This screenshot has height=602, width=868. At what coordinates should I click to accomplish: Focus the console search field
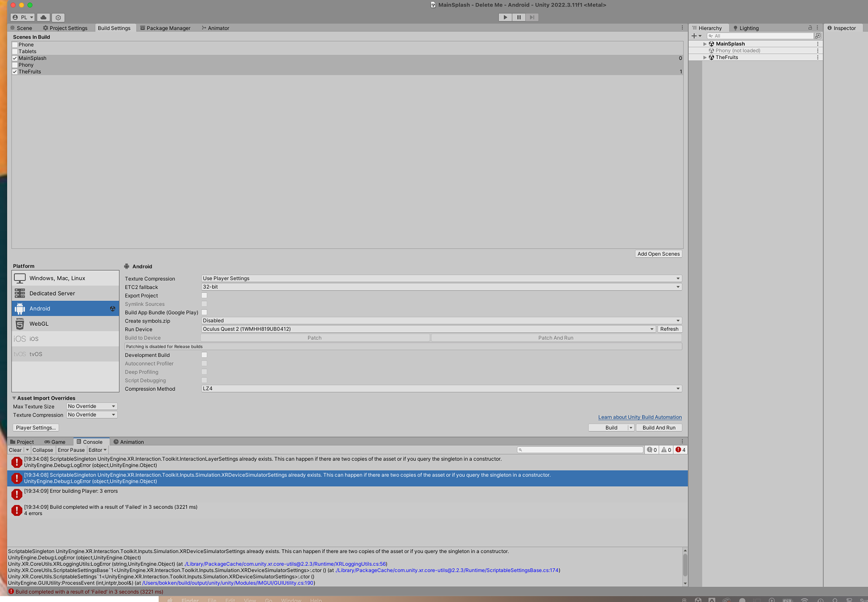click(580, 450)
